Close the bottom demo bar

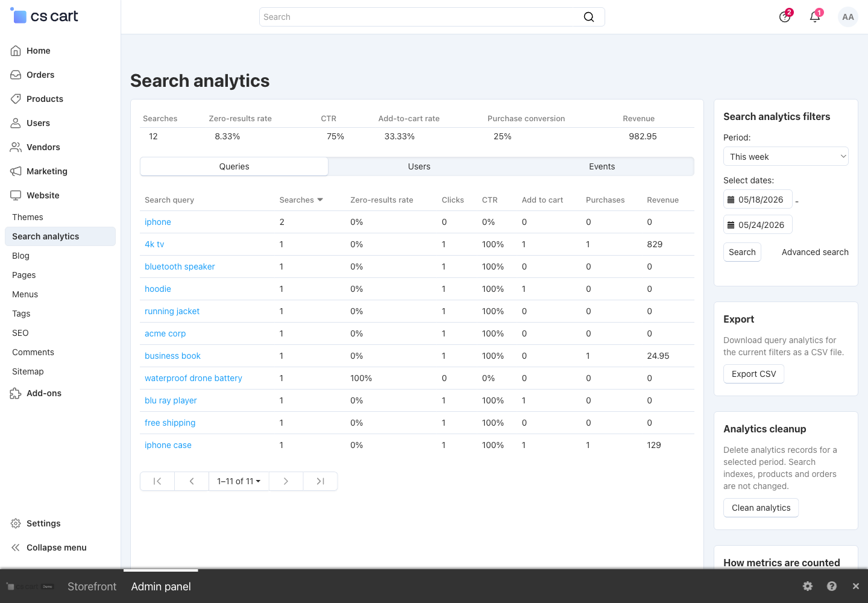tap(855, 586)
